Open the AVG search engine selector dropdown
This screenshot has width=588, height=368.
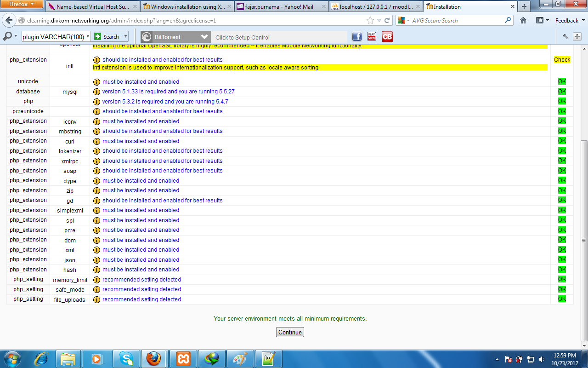403,20
